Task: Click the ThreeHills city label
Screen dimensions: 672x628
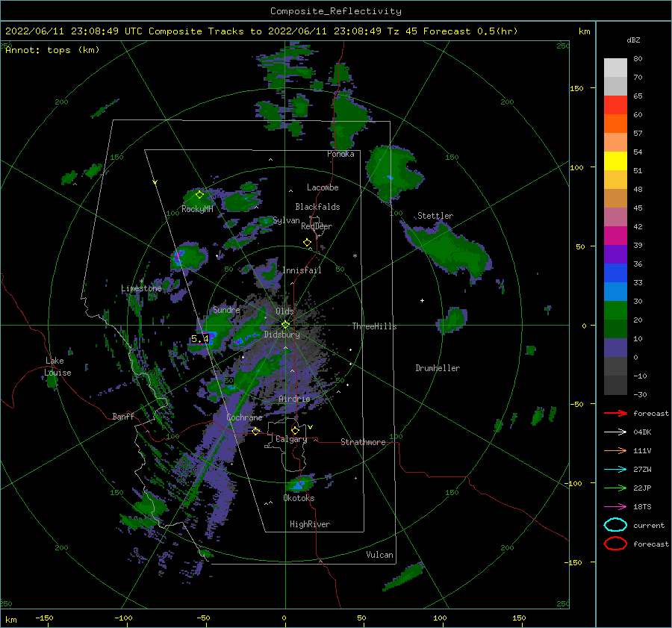Action: (374, 326)
